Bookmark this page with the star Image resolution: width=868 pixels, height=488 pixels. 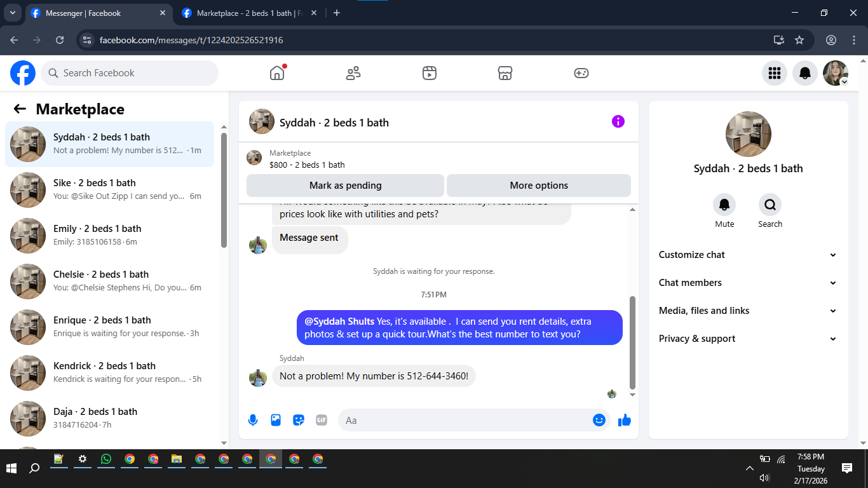point(799,40)
